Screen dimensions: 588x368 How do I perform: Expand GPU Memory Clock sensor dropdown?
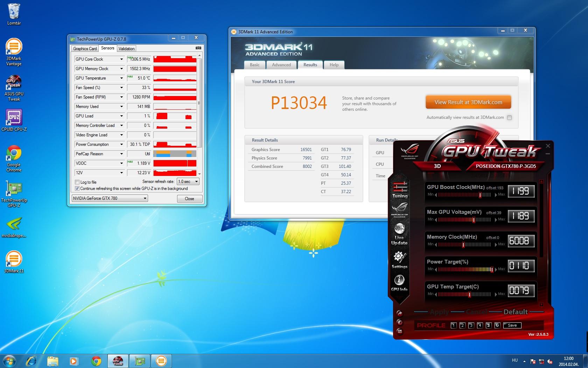(x=121, y=69)
